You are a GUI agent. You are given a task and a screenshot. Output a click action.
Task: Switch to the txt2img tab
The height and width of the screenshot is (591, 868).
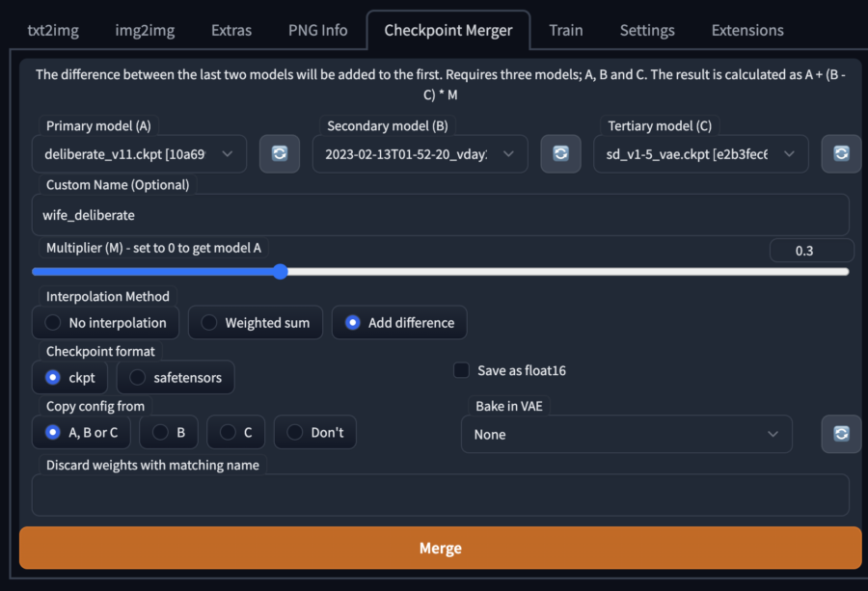coord(53,30)
